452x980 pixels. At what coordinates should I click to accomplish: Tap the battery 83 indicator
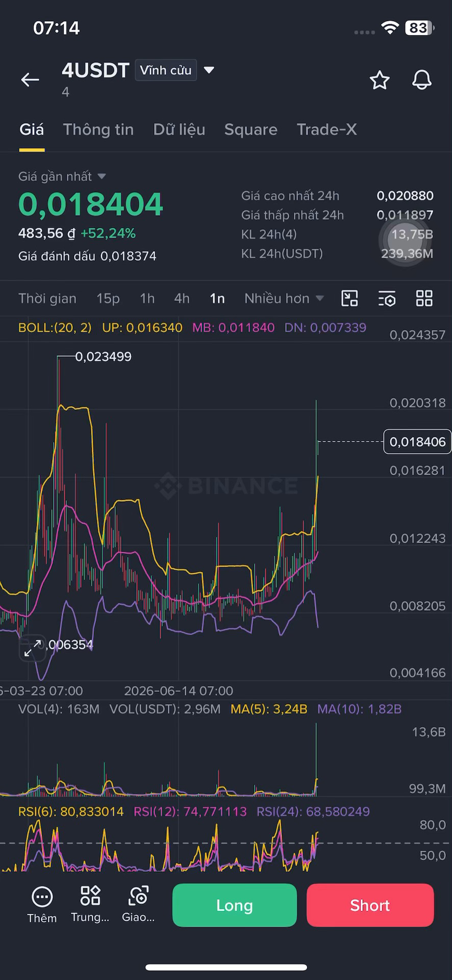click(x=419, y=28)
